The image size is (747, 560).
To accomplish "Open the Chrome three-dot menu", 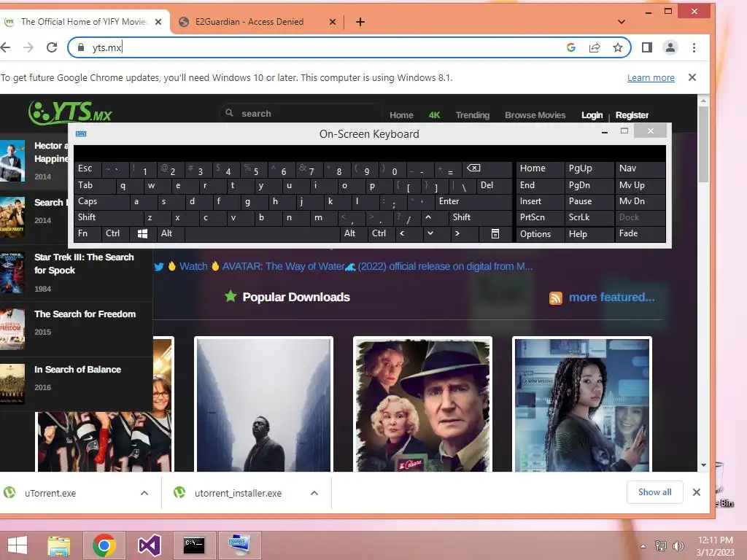I will pos(694,47).
